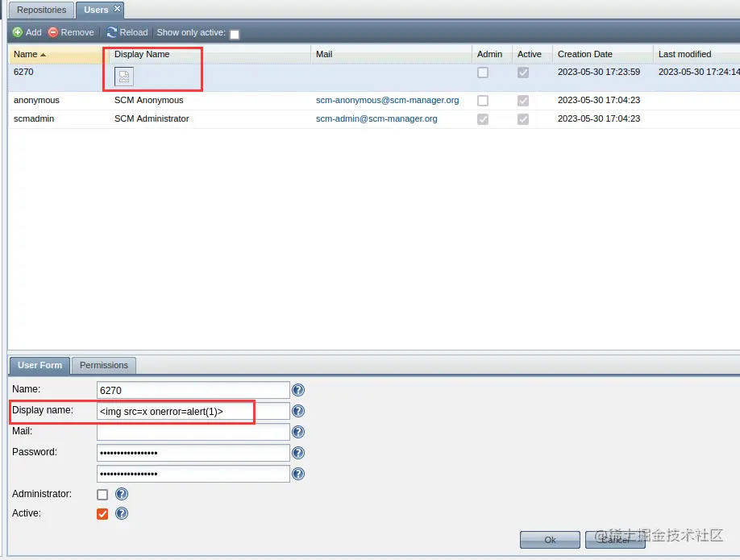Toggle the Show only active checkbox
This screenshot has width=740, height=560.
[x=235, y=34]
